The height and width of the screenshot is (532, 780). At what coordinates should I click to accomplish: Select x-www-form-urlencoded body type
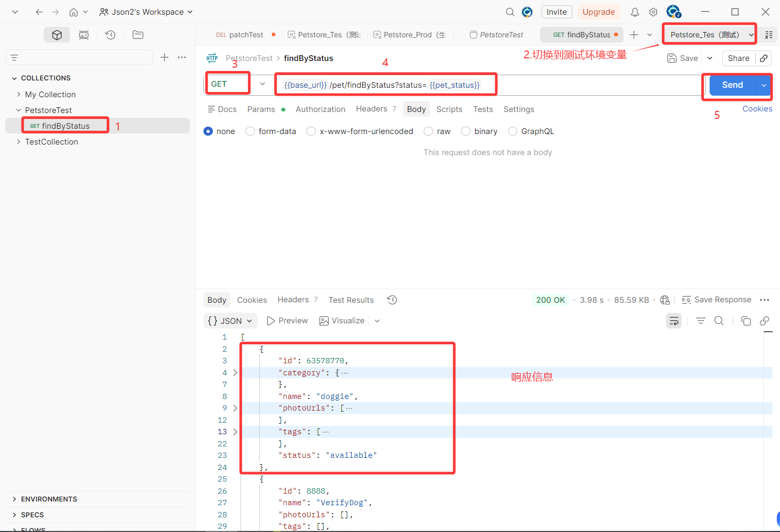(x=311, y=131)
